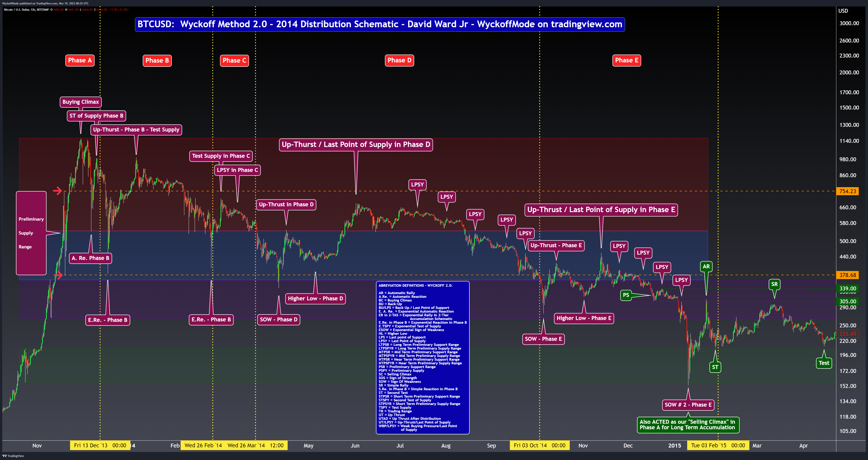Click the Apr label on time axis
The width and height of the screenshot is (868, 460).
803,445
